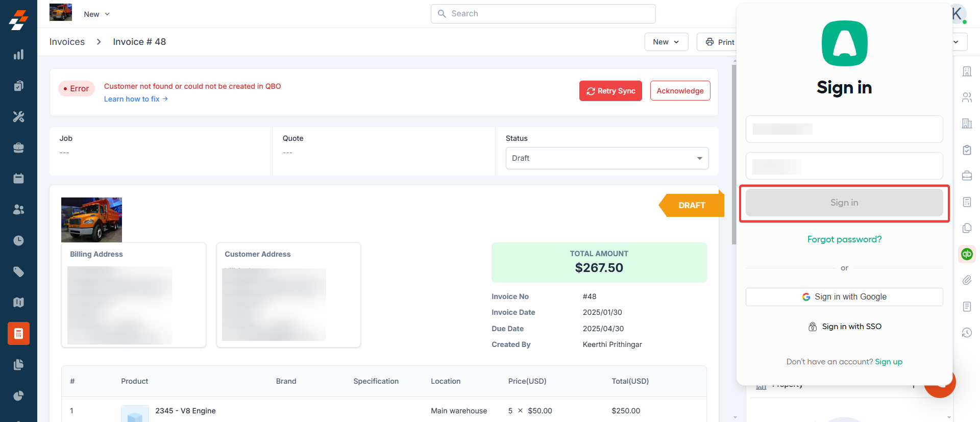The image size is (980, 422).
Task: Open the price tag sidebar icon
Action: [18, 271]
